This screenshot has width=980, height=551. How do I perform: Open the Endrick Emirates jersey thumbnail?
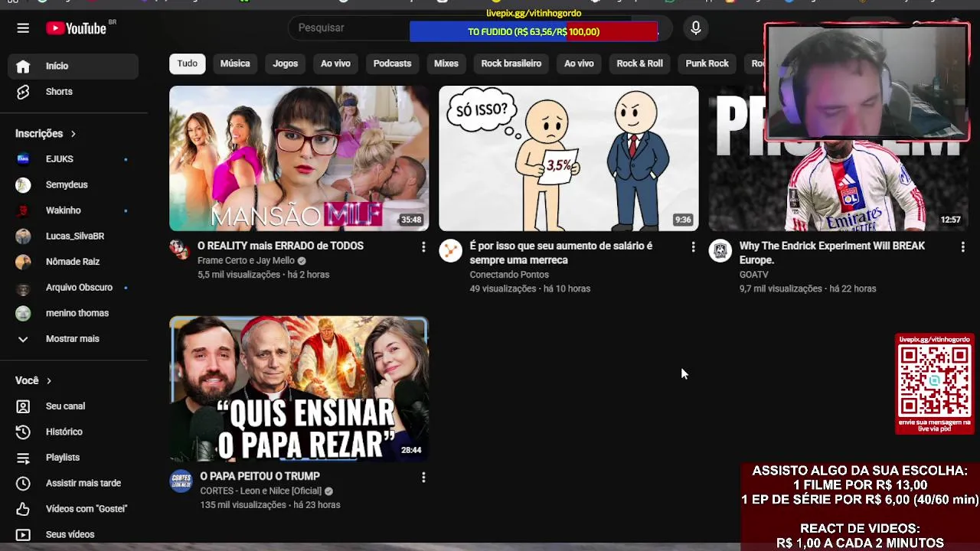coord(839,158)
